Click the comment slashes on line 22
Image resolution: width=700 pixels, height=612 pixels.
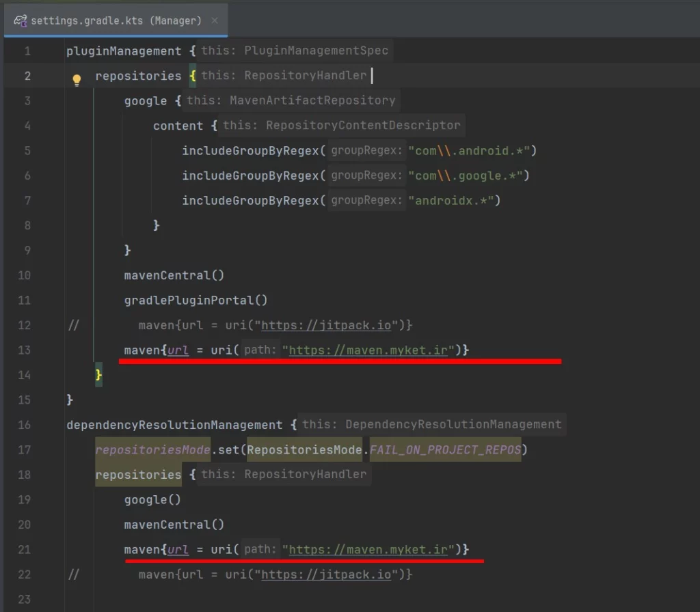(74, 574)
